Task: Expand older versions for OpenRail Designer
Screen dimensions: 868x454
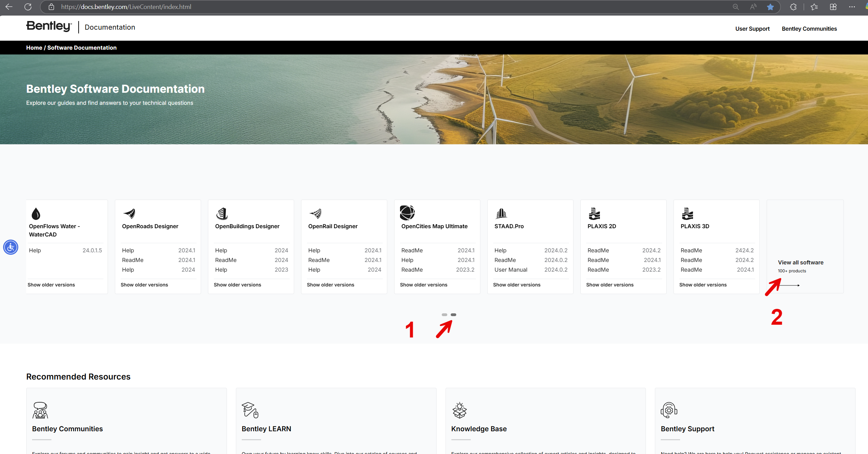Action: pyautogui.click(x=330, y=284)
